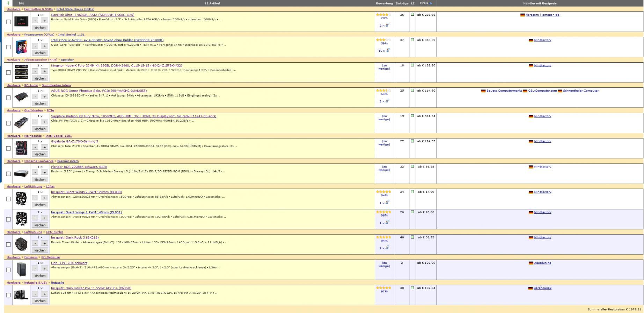The image size is (644, 313).
Task: Open Lian Li PC-7HX schwarz link
Action: 69,263
